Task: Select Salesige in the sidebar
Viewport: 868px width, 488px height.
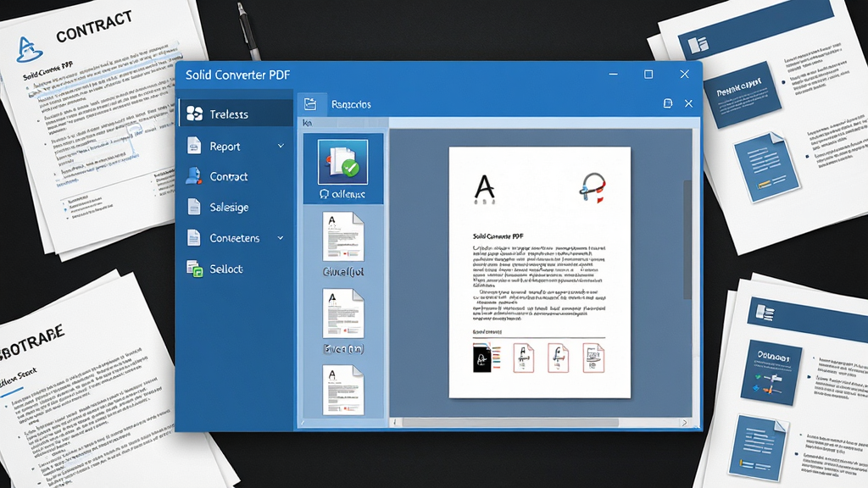Action: (236, 207)
